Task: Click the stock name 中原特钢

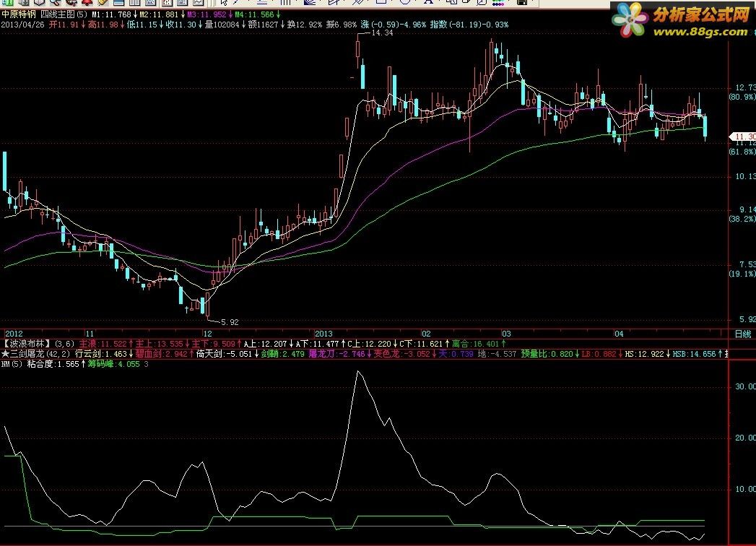Action: [19, 14]
